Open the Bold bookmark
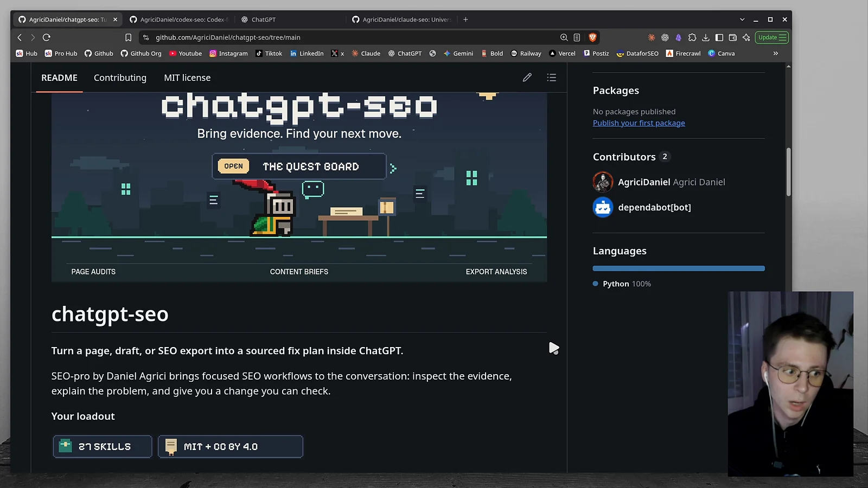This screenshot has width=868, height=488. click(492, 54)
